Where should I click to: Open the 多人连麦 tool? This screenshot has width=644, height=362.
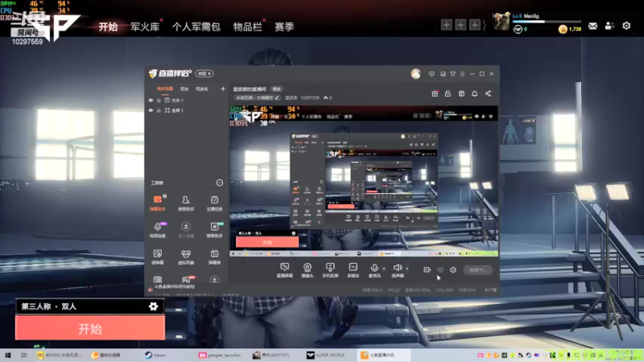pyautogui.click(x=186, y=230)
